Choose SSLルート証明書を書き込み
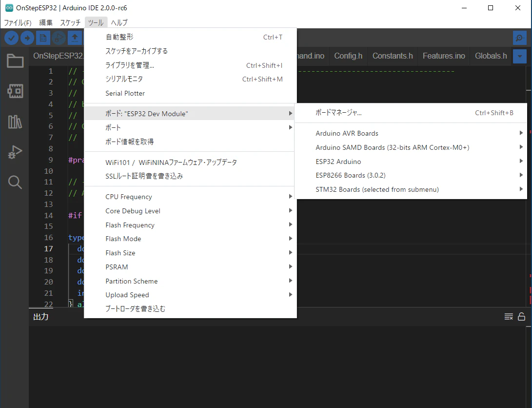 (x=190, y=176)
